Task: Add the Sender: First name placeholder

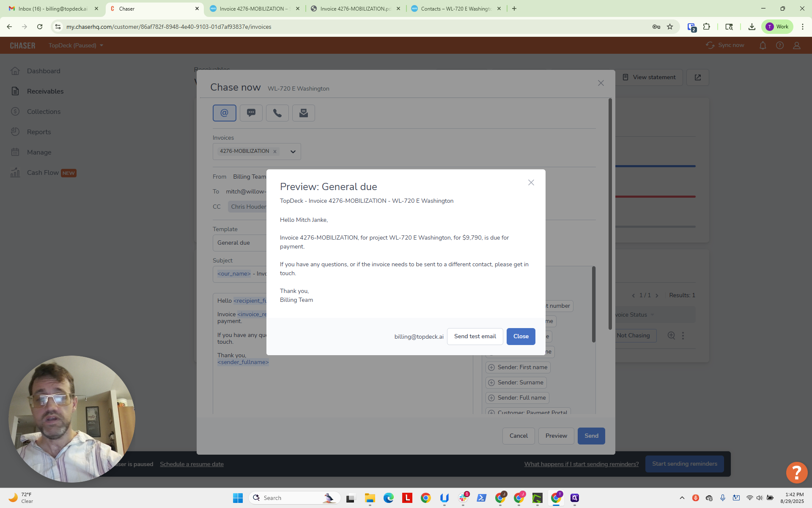Action: pos(518,367)
